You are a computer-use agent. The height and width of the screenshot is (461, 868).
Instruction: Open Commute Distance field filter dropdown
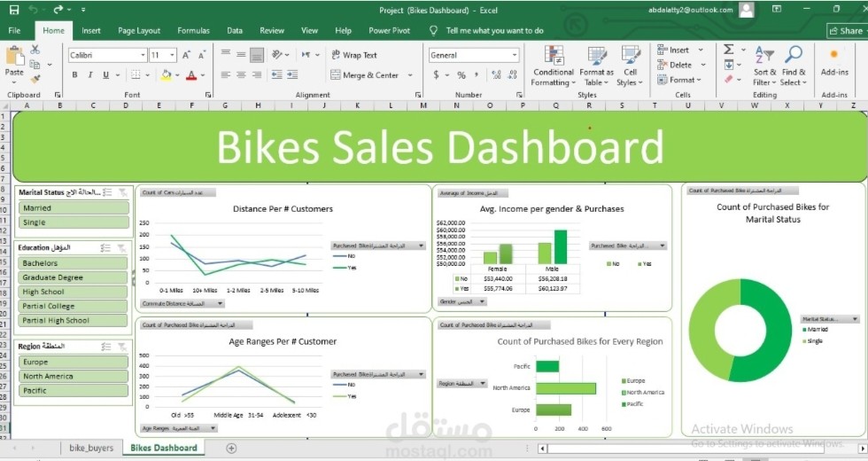tap(221, 303)
